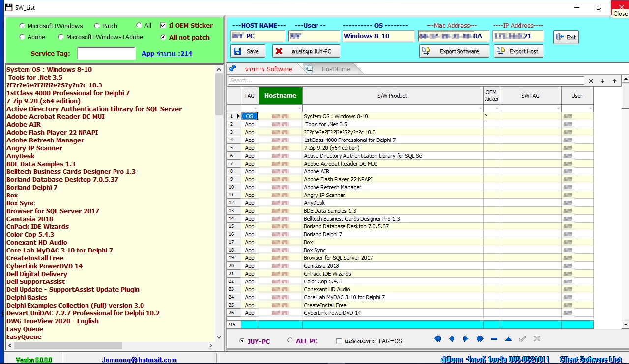Click the Export Software button
629x364 pixels.
click(454, 51)
